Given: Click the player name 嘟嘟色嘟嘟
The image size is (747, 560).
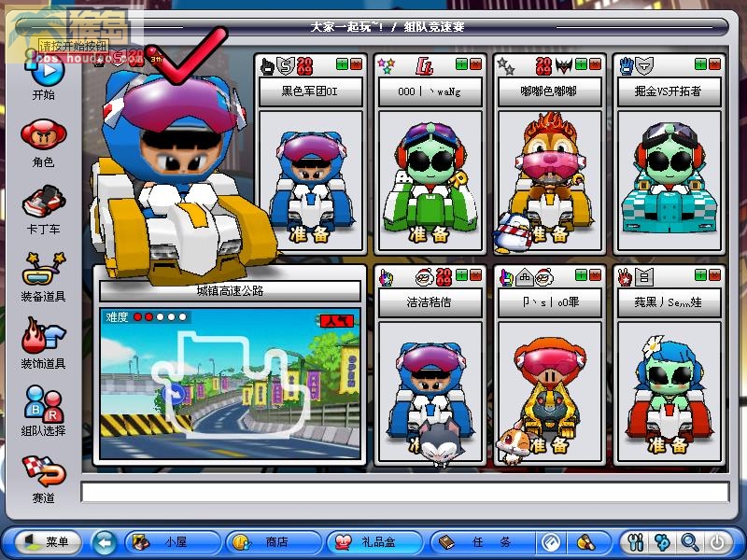Looking at the screenshot, I should click(549, 91).
